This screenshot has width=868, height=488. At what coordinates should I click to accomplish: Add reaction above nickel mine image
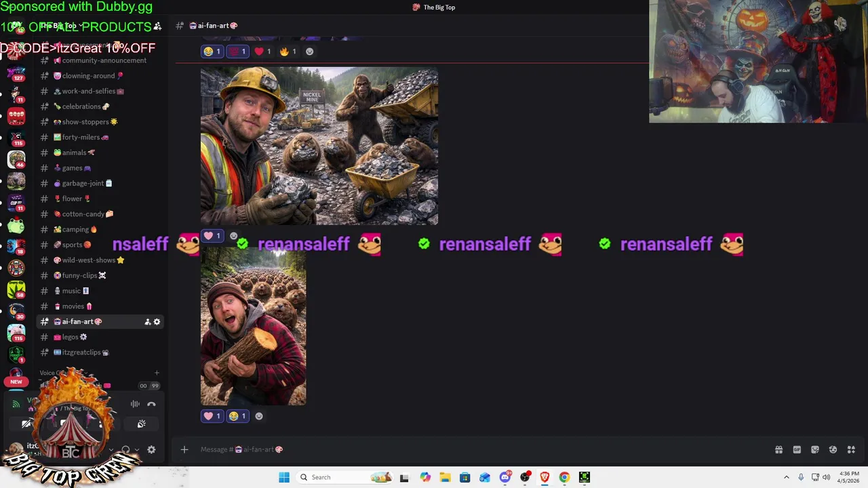[x=310, y=52]
